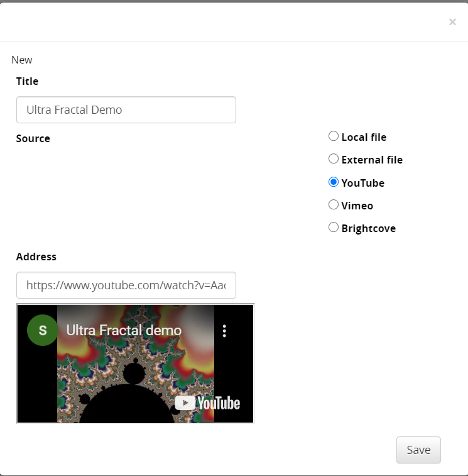
Task: Click inside the Title text field
Action: [x=126, y=110]
